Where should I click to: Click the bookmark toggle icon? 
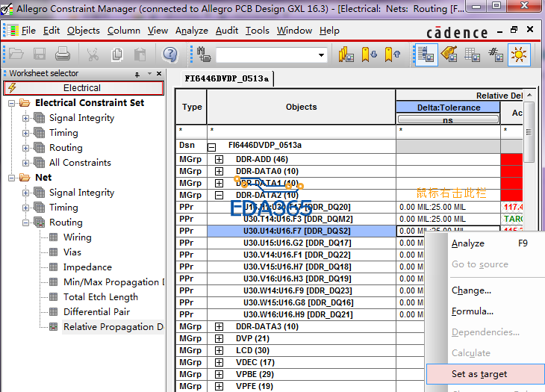(346, 55)
